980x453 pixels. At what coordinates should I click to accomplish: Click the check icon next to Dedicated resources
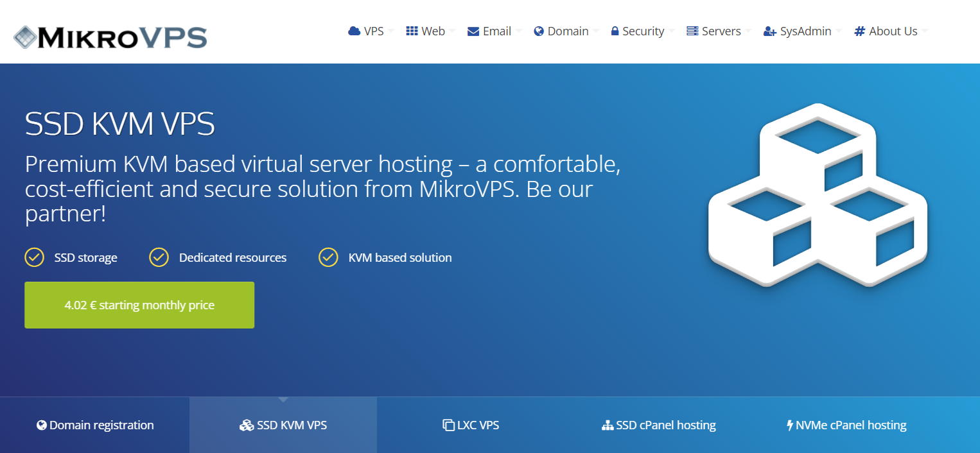click(159, 257)
